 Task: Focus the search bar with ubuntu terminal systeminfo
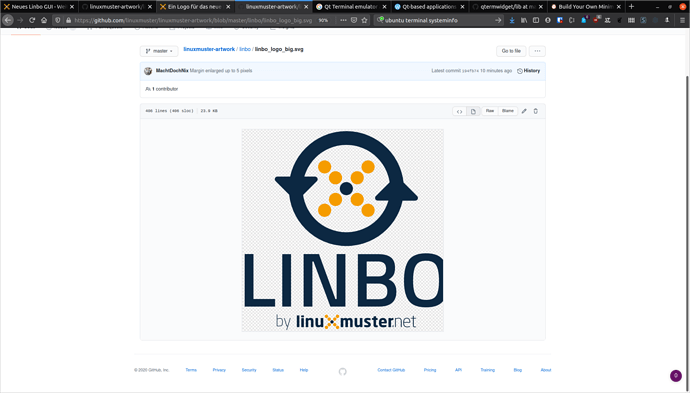click(x=438, y=20)
